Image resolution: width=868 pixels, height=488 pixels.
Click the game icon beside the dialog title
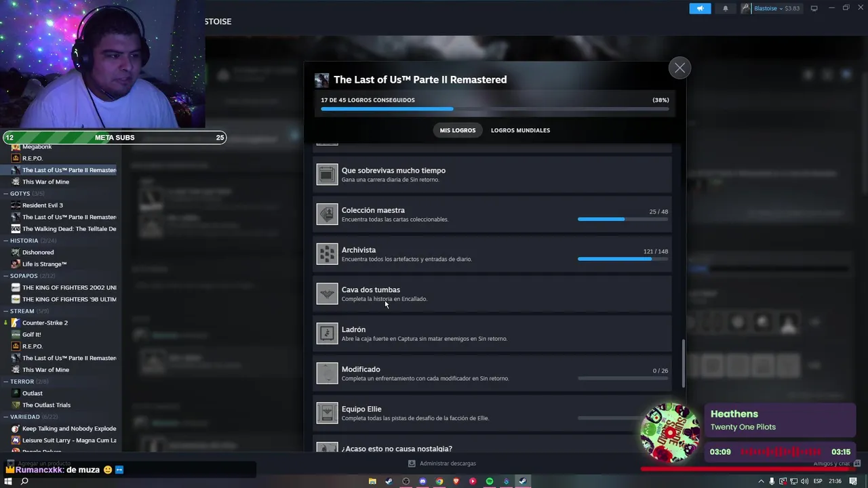321,80
